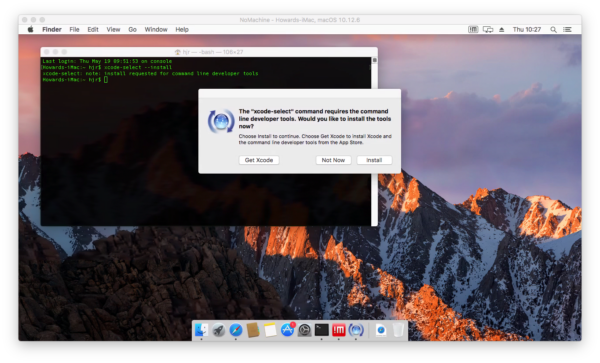Open System Preferences gear in Dock

(x=305, y=330)
